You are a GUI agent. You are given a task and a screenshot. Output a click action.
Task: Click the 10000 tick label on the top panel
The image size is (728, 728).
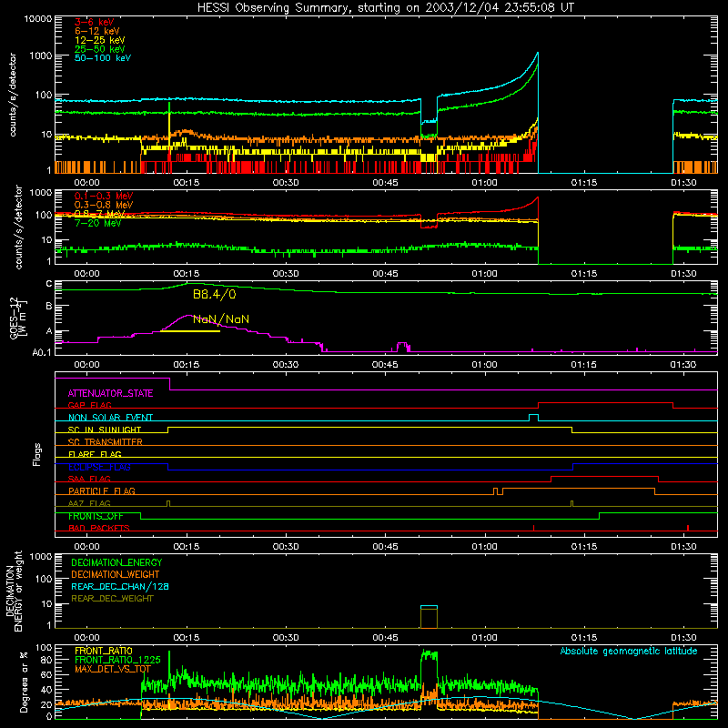click(x=37, y=18)
